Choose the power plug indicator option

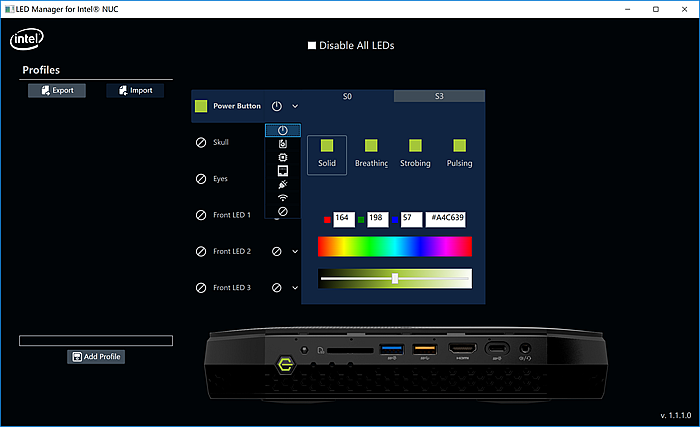click(283, 184)
